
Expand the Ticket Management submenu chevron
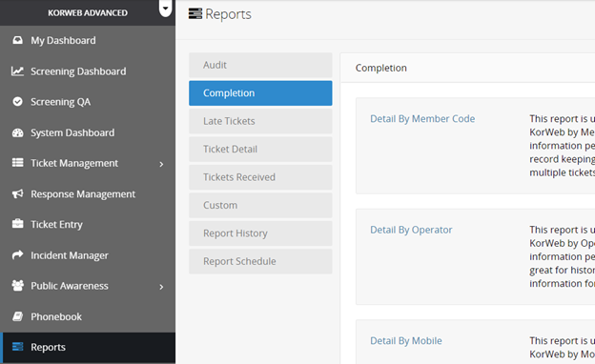point(162,164)
